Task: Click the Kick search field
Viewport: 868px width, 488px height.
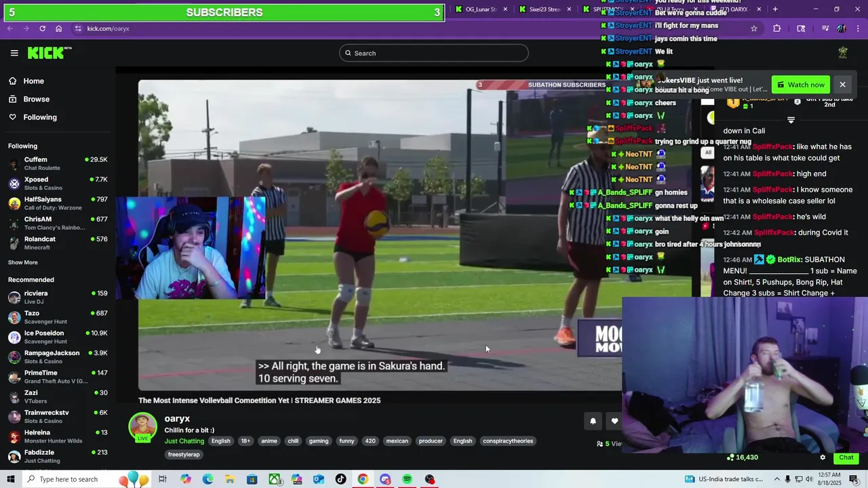Action: pyautogui.click(x=433, y=53)
